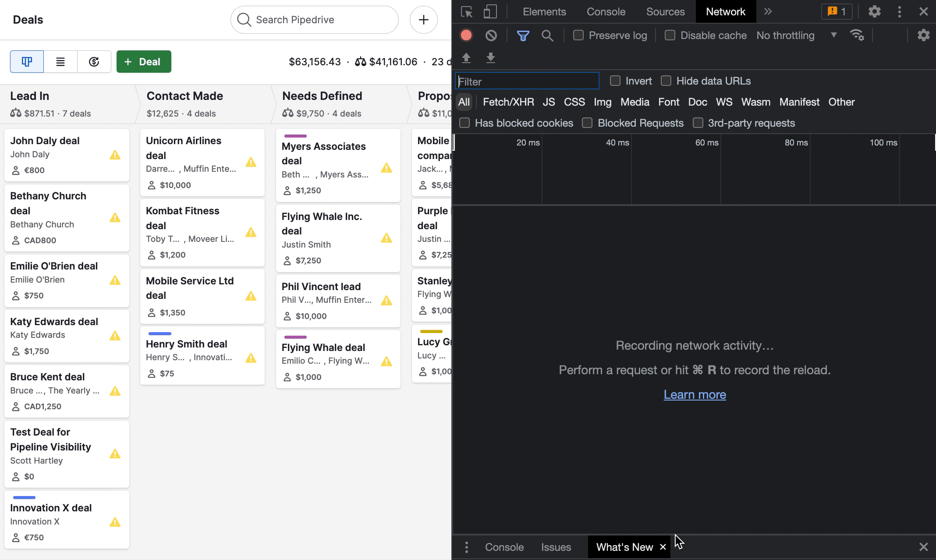
Task: Filter requests by Wasm
Action: pos(755,102)
